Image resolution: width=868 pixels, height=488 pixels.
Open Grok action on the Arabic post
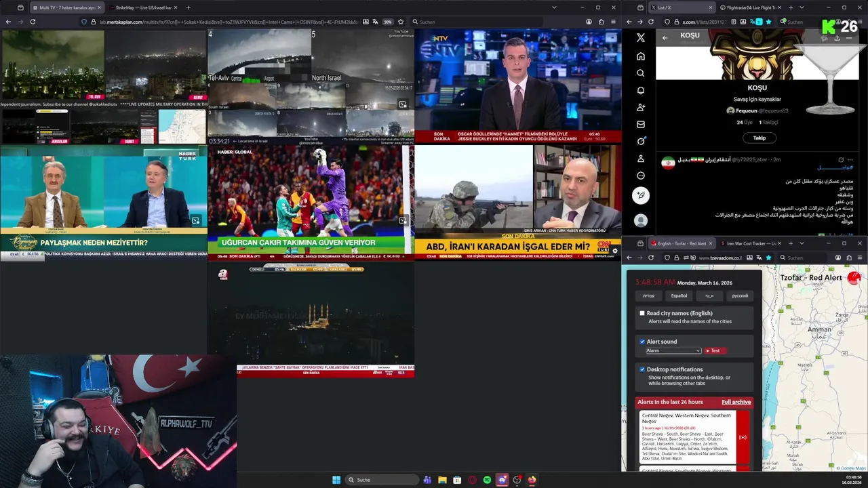coord(841,160)
